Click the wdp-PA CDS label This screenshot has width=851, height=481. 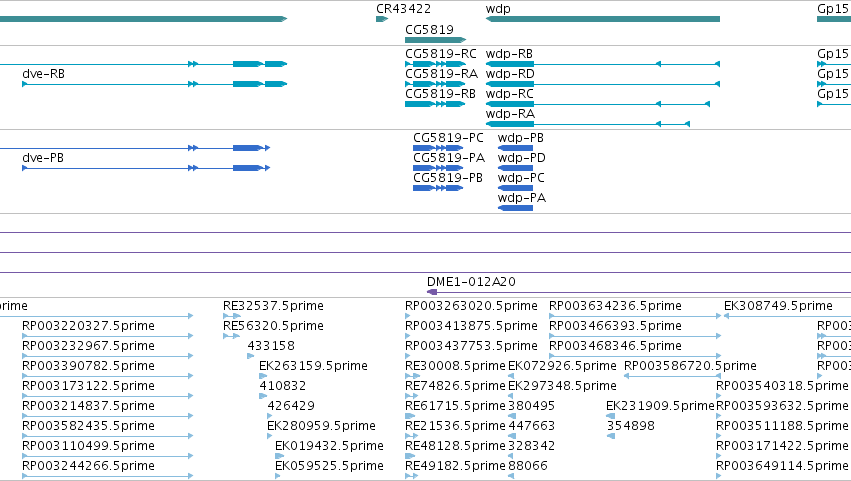[x=522, y=198]
